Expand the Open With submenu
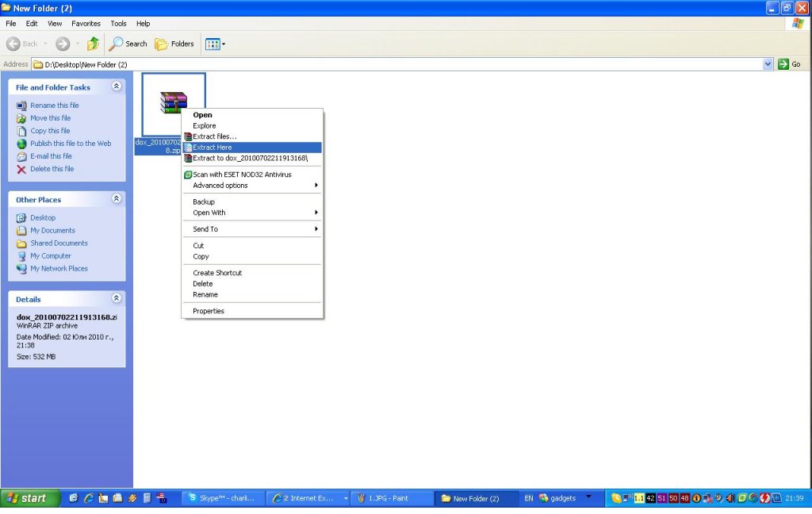 pyautogui.click(x=252, y=213)
